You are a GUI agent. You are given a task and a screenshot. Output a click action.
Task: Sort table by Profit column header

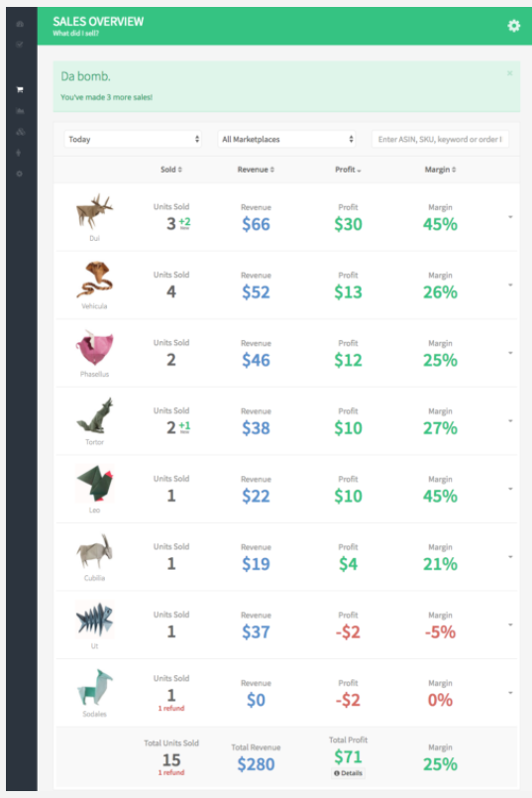(348, 170)
